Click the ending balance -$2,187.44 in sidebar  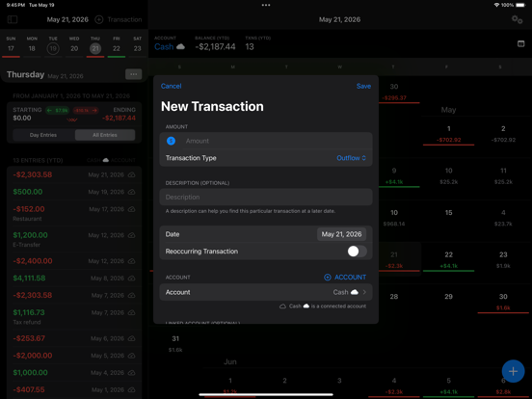[x=119, y=119]
